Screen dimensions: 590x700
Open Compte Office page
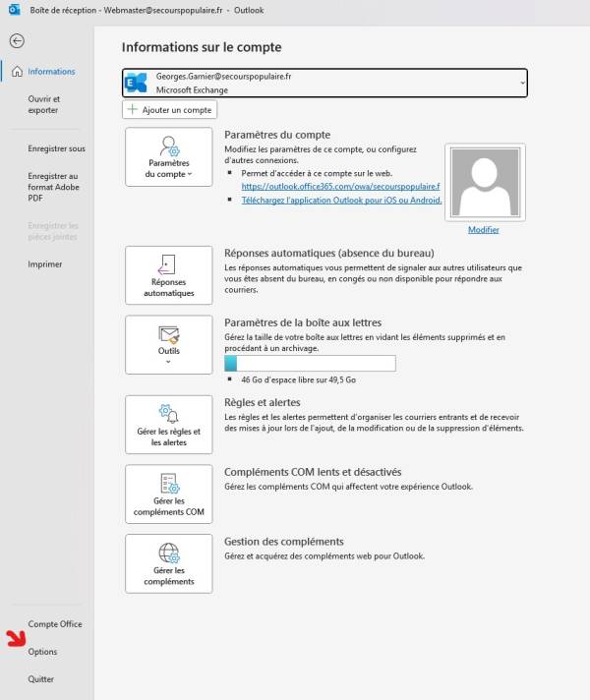click(x=55, y=624)
